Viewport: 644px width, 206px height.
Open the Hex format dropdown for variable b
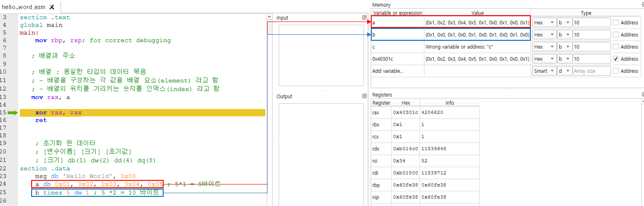[545, 35]
